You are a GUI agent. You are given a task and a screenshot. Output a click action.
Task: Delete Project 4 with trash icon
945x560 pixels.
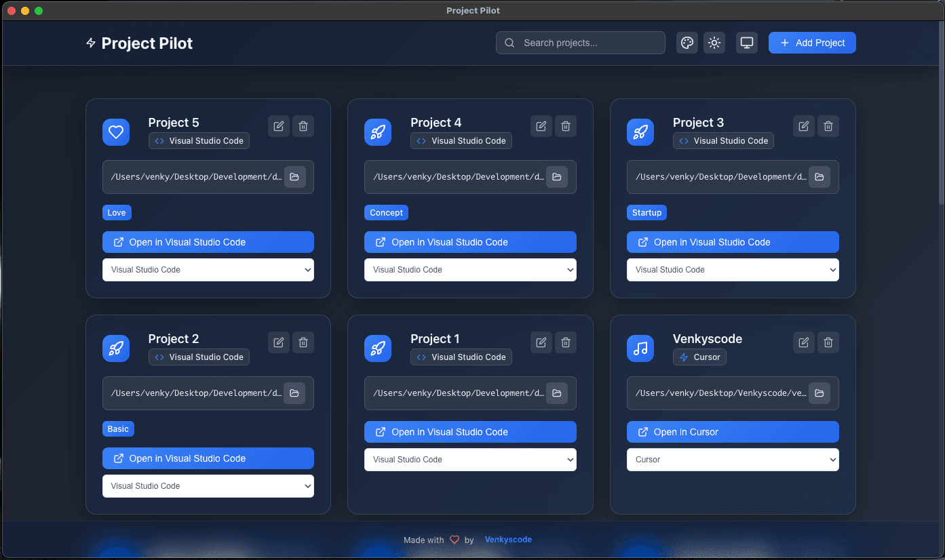[x=566, y=126]
